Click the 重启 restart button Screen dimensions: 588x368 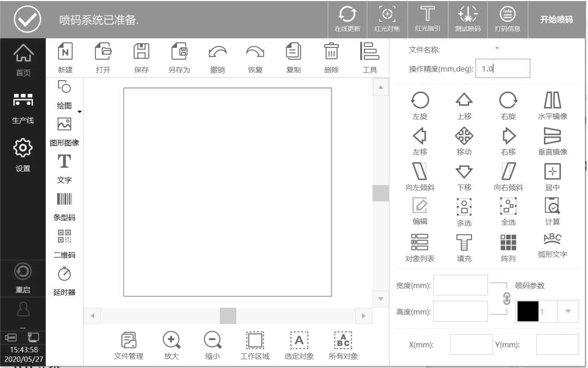click(23, 272)
